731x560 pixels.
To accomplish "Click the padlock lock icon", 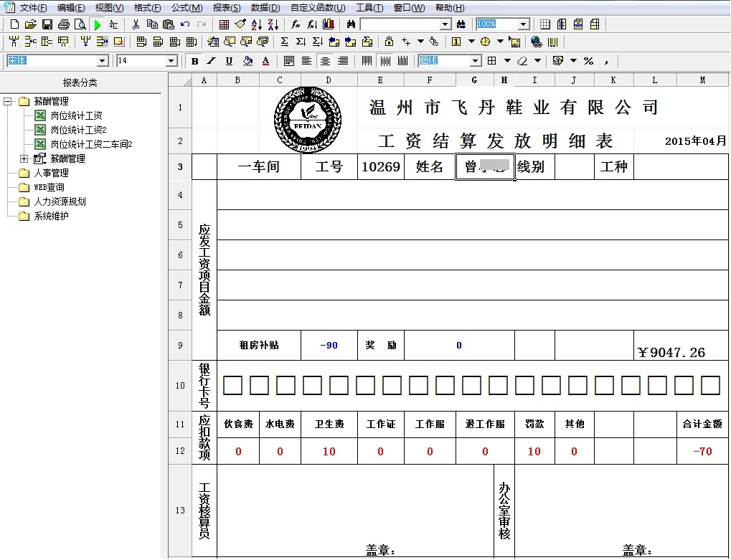I will pos(389,42).
